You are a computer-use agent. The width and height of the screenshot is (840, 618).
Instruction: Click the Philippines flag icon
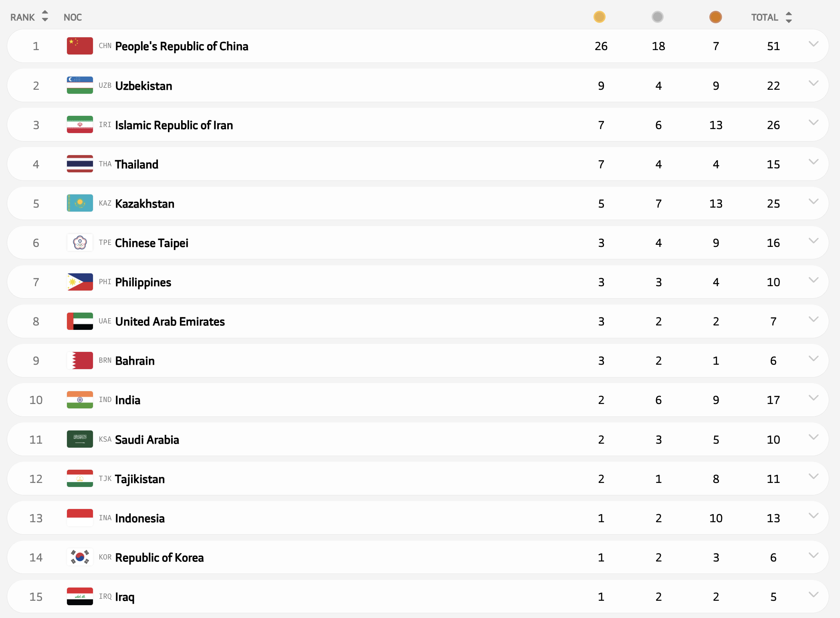[80, 282]
